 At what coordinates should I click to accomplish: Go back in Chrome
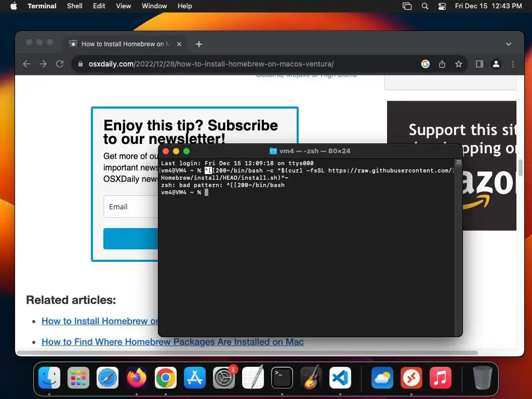[x=26, y=64]
